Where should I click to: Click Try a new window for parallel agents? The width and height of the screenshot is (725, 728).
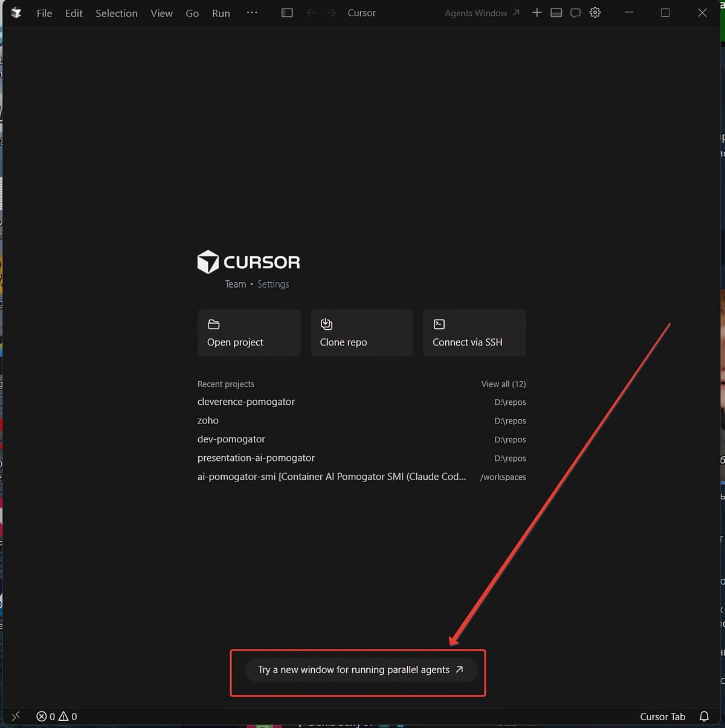(x=361, y=669)
